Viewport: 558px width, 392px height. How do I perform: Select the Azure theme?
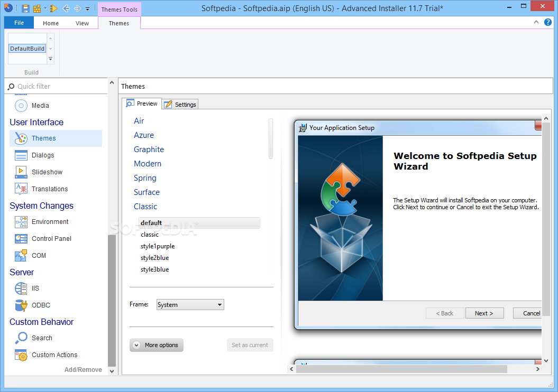pyautogui.click(x=144, y=135)
